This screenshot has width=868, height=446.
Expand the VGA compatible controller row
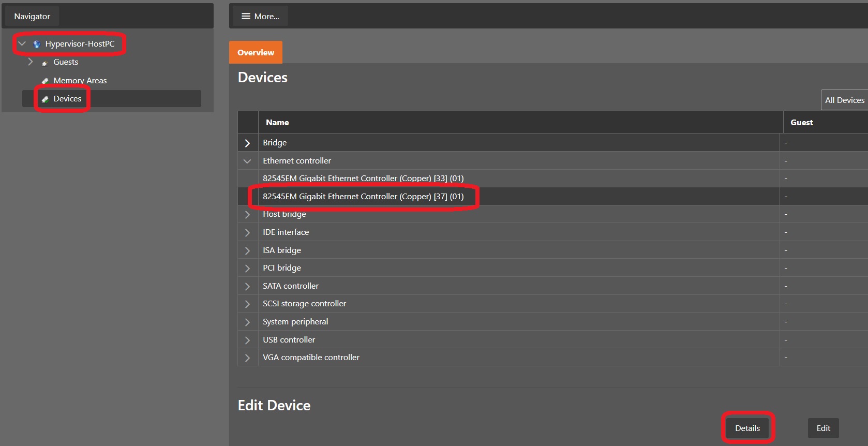coord(247,358)
